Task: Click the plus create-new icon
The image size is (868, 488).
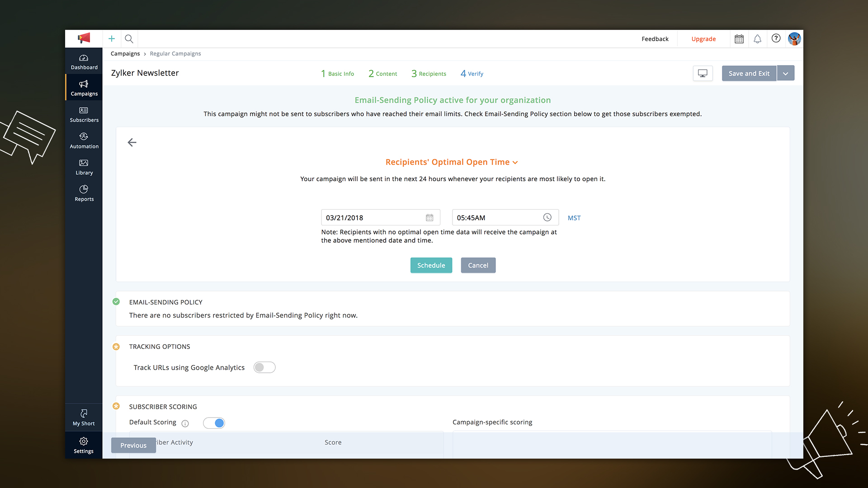Action: click(x=112, y=39)
